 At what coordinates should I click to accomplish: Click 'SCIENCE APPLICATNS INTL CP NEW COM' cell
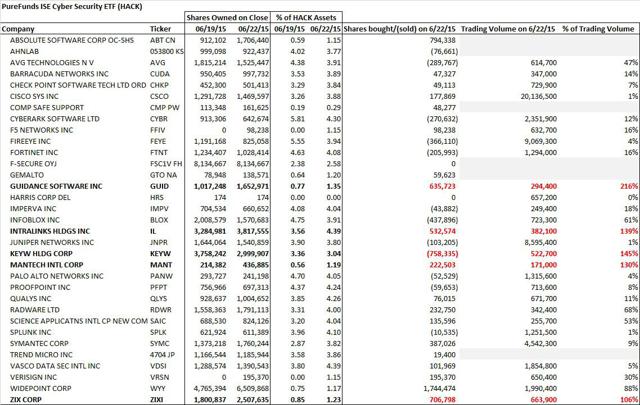point(79,321)
